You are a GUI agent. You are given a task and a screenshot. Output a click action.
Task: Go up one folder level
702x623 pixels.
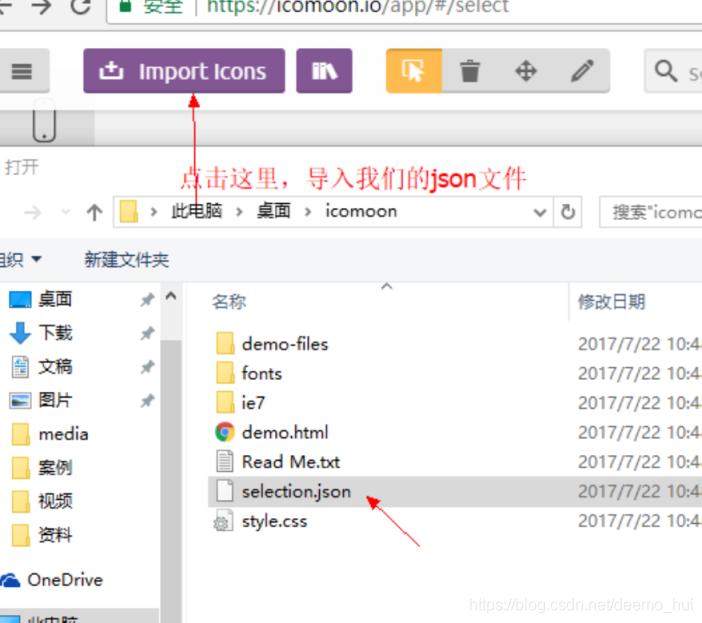[94, 212]
